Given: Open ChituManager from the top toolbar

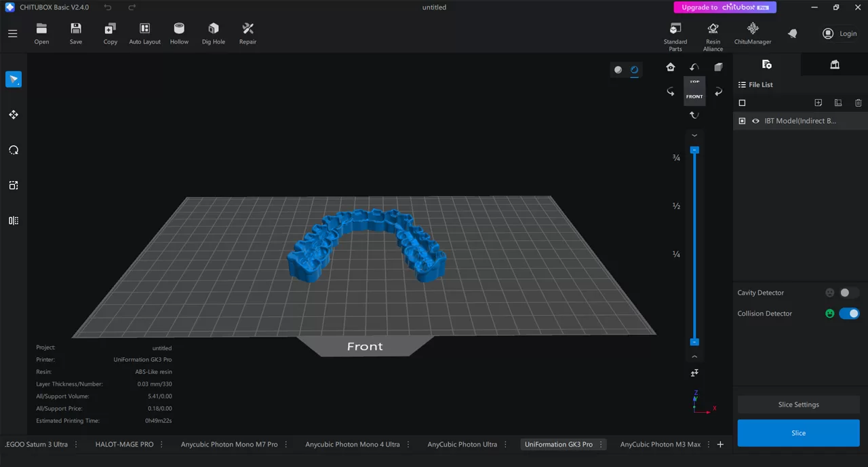Looking at the screenshot, I should click(753, 33).
